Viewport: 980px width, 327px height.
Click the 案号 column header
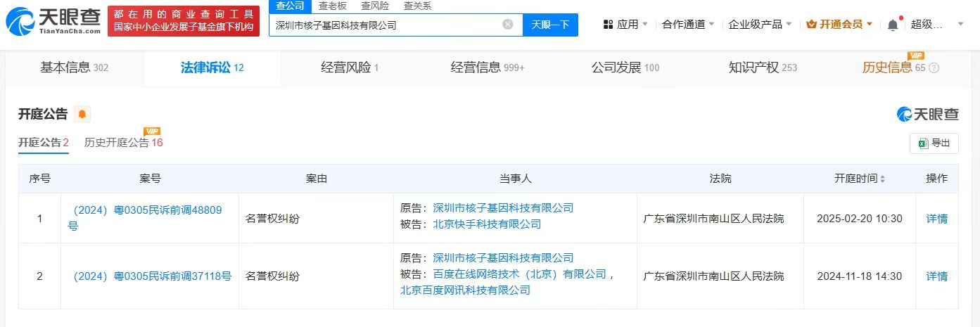(x=150, y=179)
